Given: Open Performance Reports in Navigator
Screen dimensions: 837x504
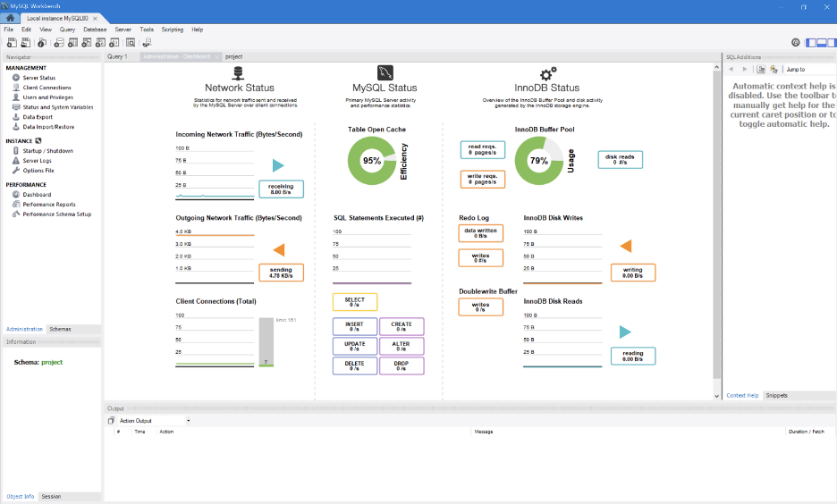Looking at the screenshot, I should tap(49, 205).
